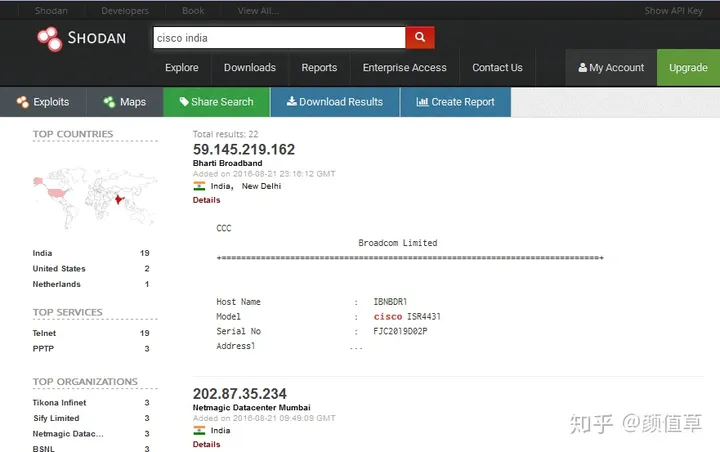Click the Share Search tag icon
Screen dimensions: 720x452
tap(184, 102)
